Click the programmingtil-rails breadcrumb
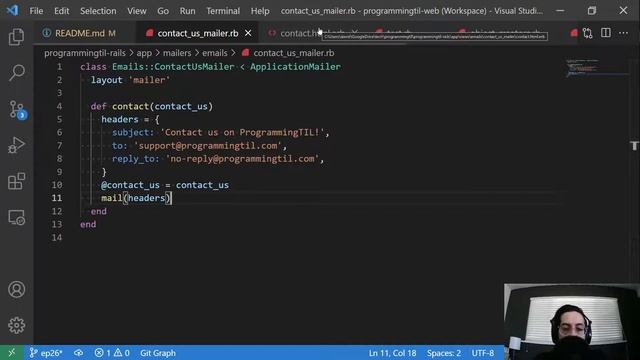 click(x=85, y=53)
